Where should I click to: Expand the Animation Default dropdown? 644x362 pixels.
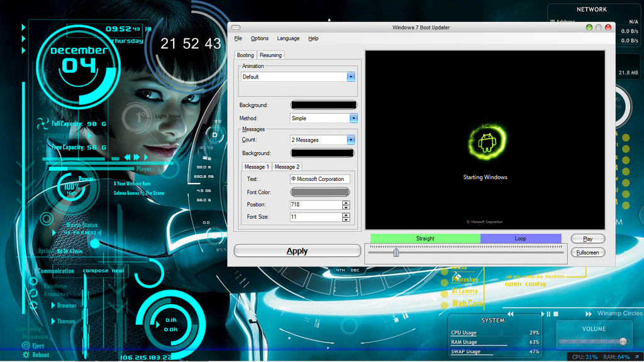(x=350, y=77)
